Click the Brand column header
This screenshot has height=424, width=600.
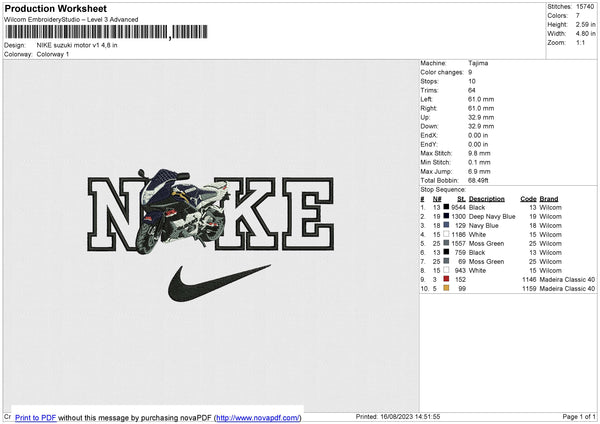click(549, 199)
